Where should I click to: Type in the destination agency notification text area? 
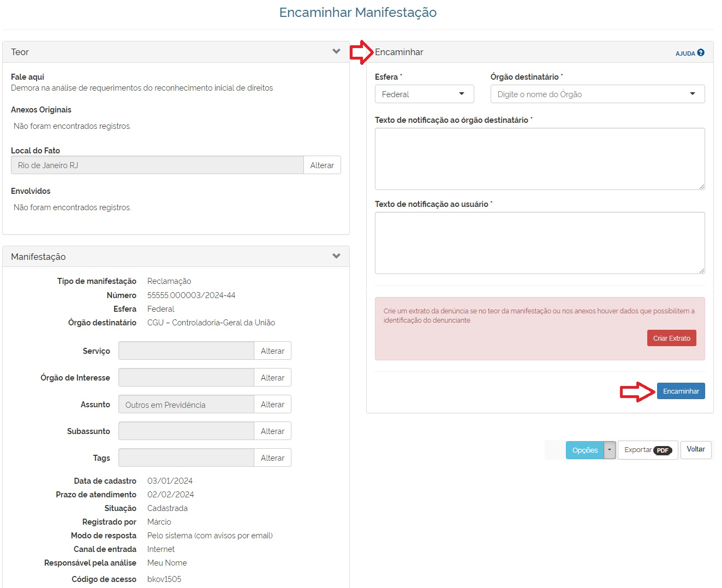click(539, 159)
